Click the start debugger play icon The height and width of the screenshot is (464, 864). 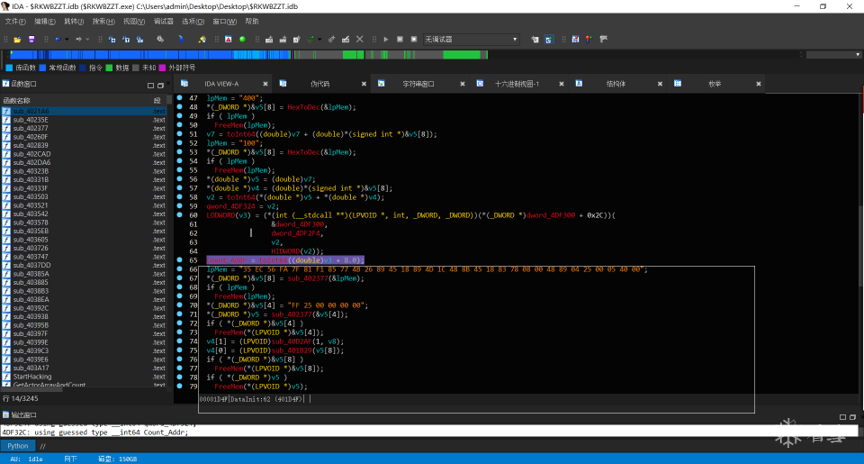[386, 40]
